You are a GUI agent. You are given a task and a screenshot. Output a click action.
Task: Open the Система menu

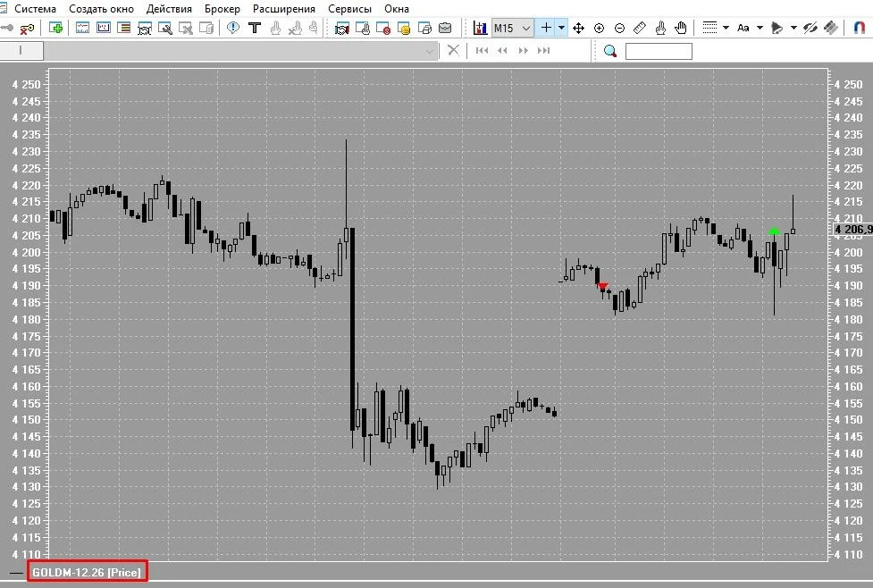pyautogui.click(x=35, y=9)
